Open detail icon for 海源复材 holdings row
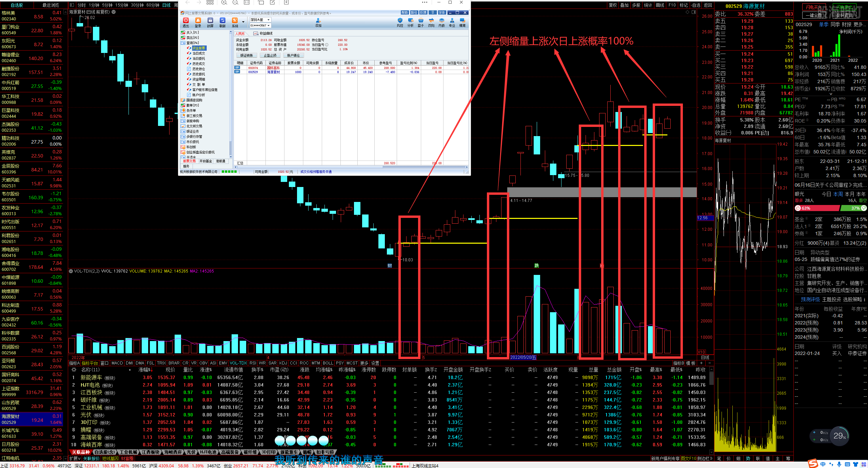868x468 pixels. [x=237, y=72]
